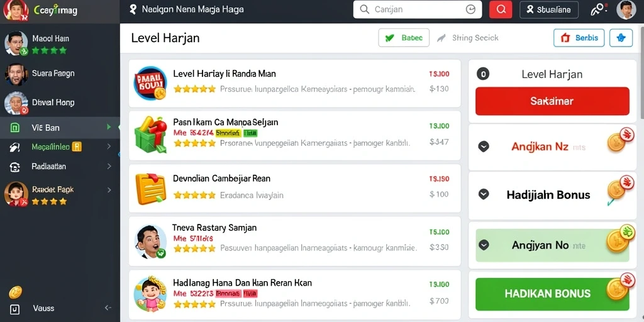Click the green HADIKAN BONUS button
This screenshot has width=644, height=322.
pyautogui.click(x=552, y=294)
